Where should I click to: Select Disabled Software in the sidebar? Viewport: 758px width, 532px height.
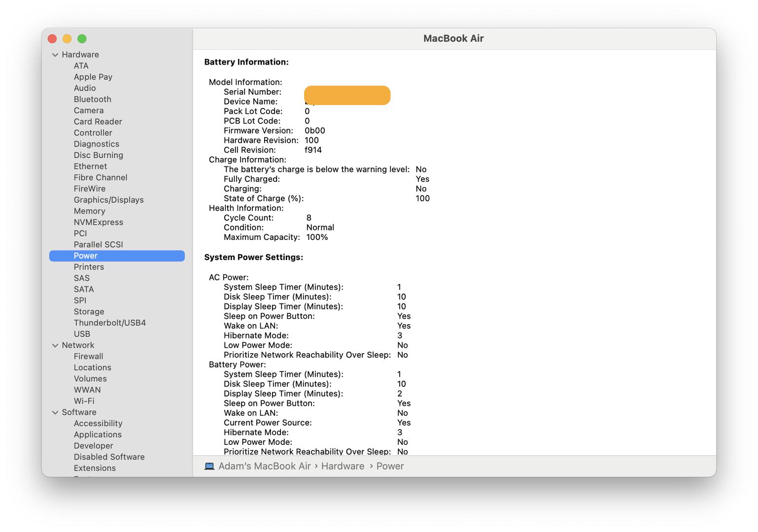(109, 457)
